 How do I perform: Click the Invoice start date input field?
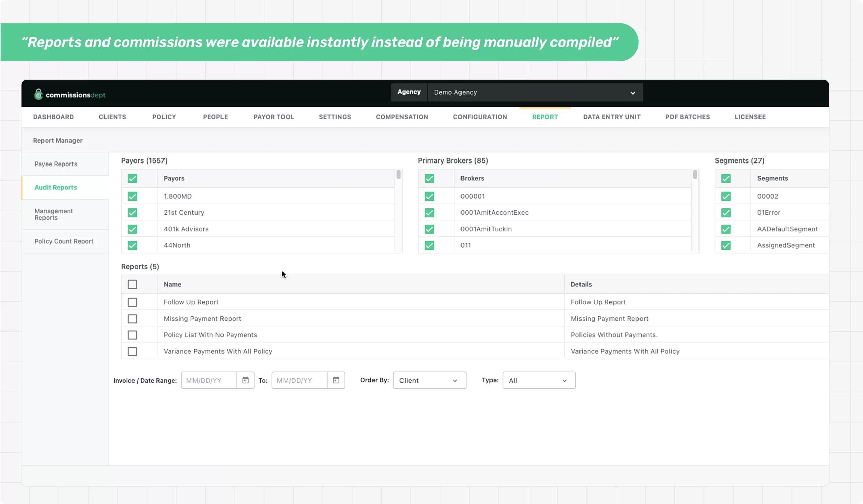209,380
